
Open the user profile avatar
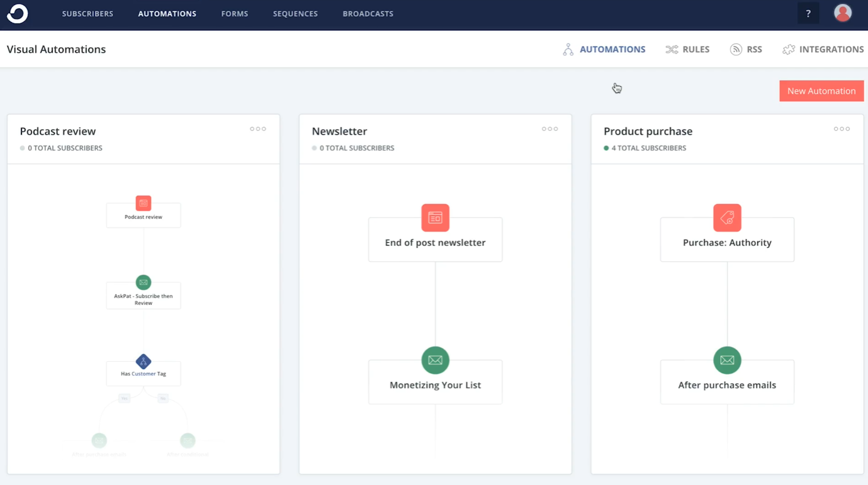(843, 13)
